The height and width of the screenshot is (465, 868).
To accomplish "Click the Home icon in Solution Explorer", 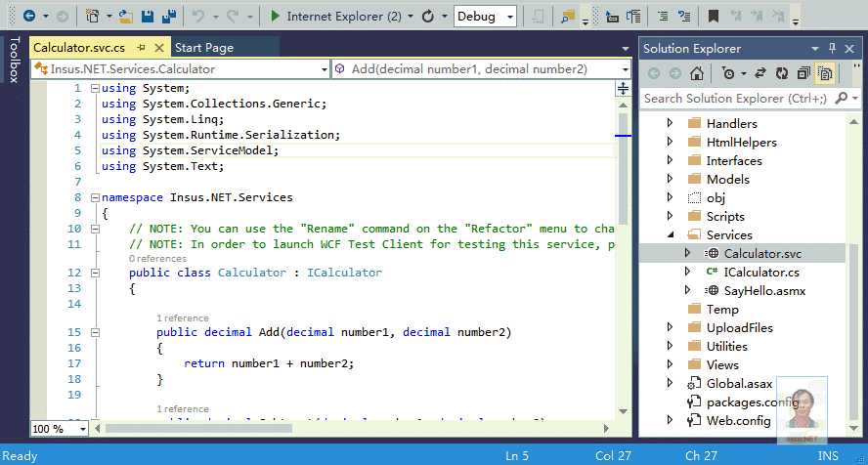I will click(x=697, y=73).
